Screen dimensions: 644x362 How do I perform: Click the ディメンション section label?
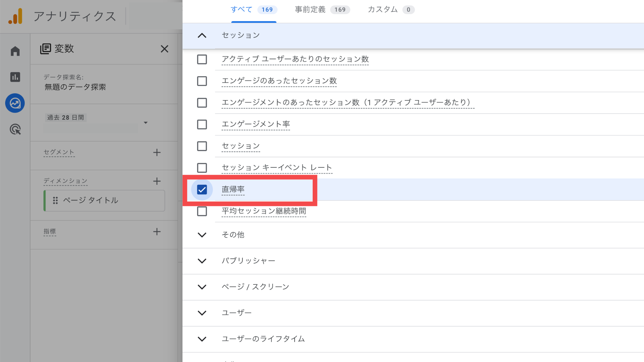66,181
